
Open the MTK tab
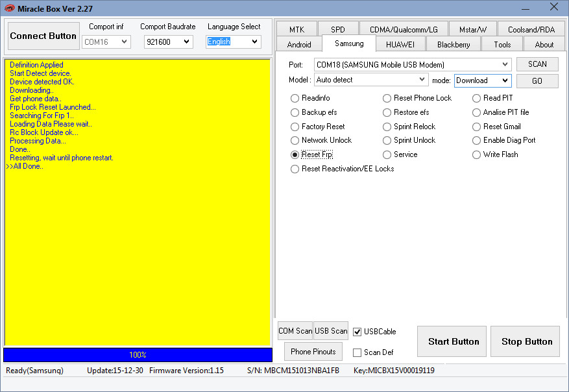297,30
